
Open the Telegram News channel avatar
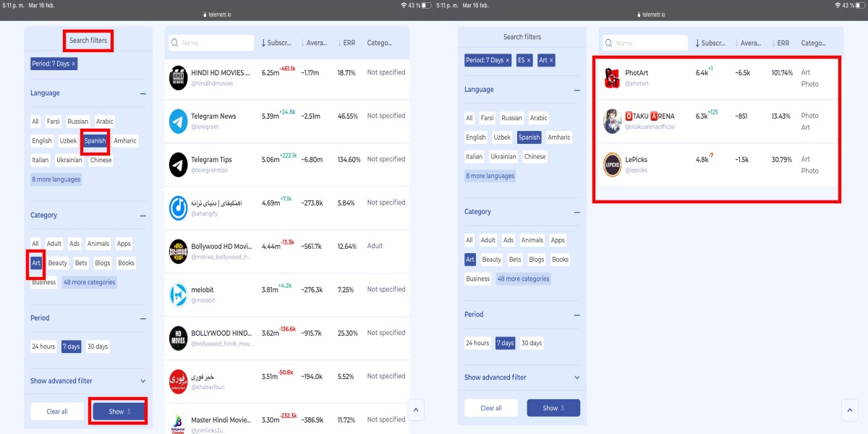[x=178, y=122]
